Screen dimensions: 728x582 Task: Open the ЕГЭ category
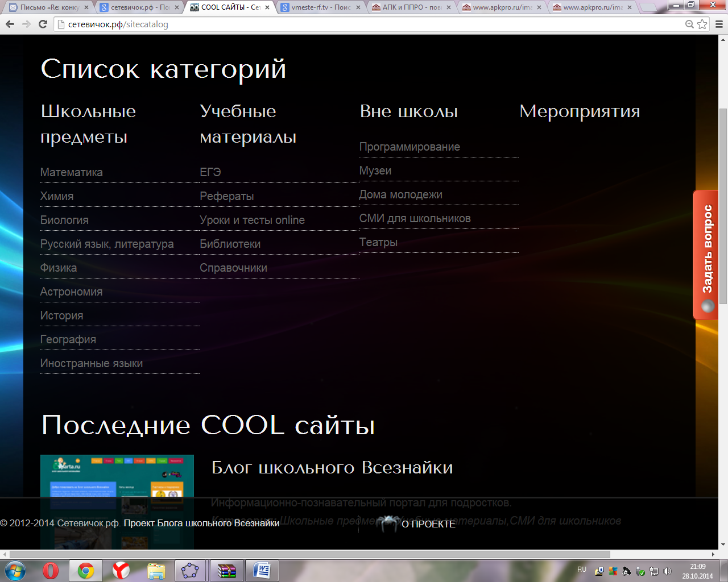(210, 172)
